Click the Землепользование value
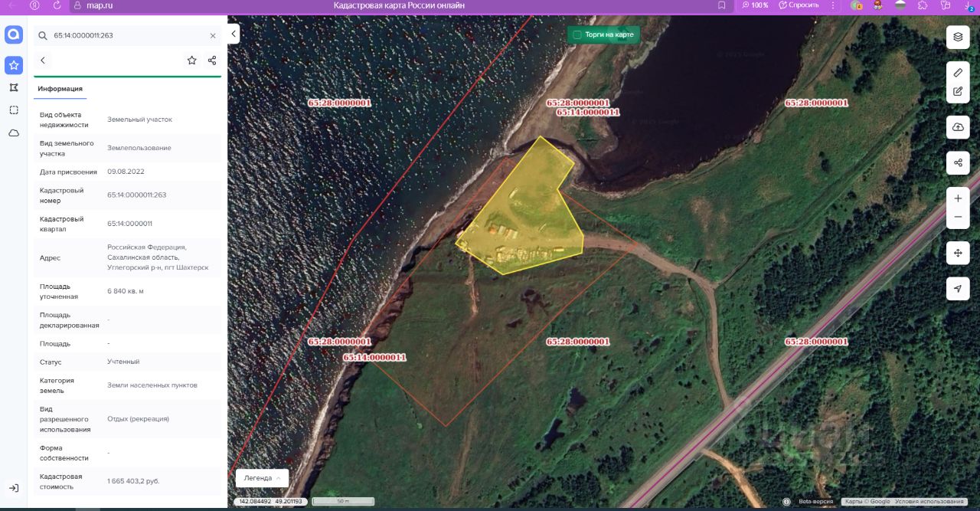The width and height of the screenshot is (980, 511). (139, 148)
